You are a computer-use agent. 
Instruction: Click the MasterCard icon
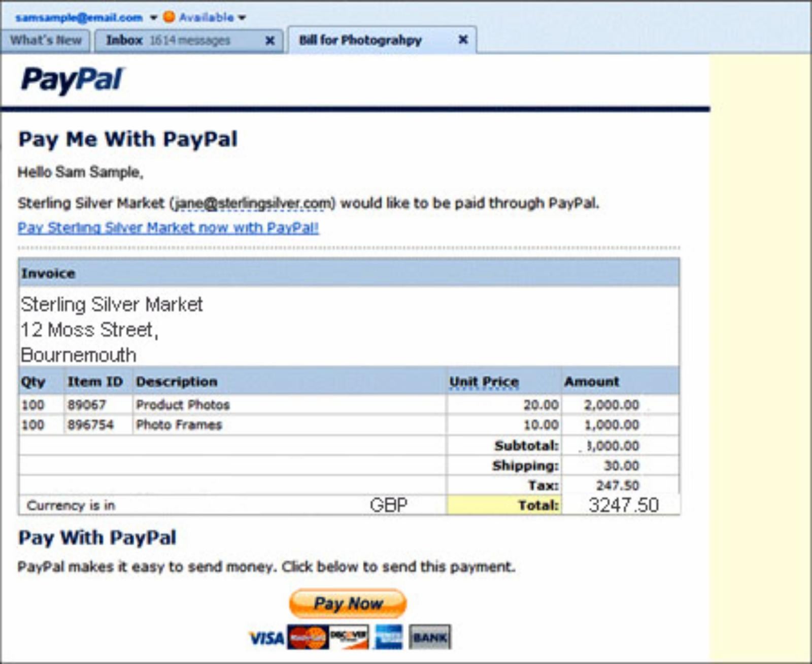click(308, 637)
